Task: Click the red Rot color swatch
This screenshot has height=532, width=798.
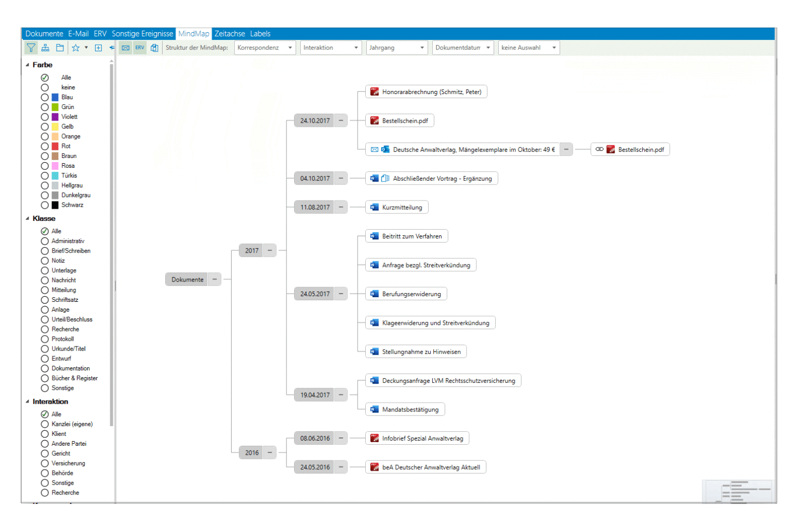Action: click(x=55, y=147)
